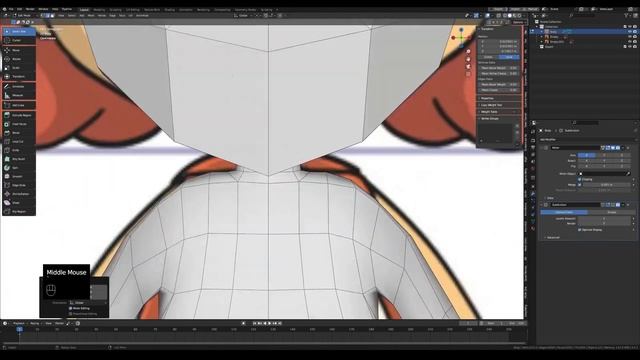Select the Poly Build tool

point(19,159)
